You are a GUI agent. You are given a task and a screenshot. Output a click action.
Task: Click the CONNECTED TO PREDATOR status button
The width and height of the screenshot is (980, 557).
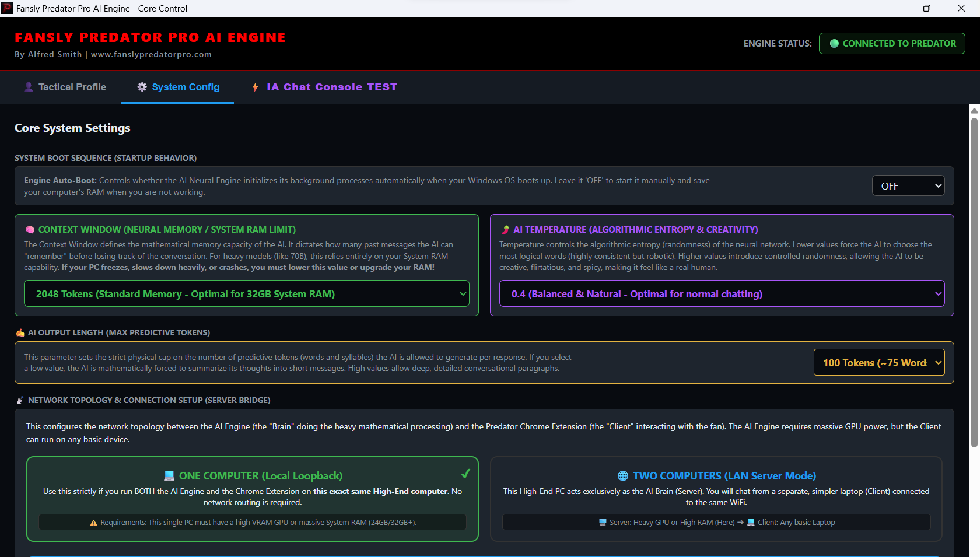pos(892,44)
